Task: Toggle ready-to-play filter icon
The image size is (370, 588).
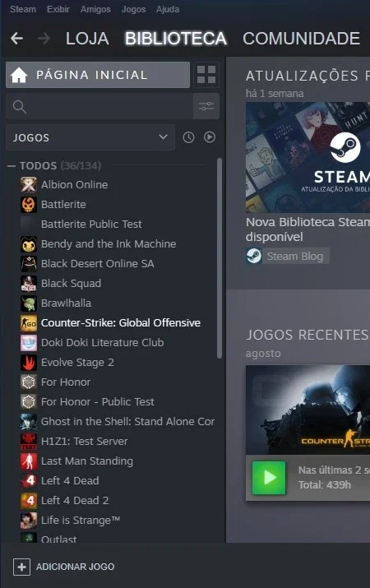Action: point(210,137)
